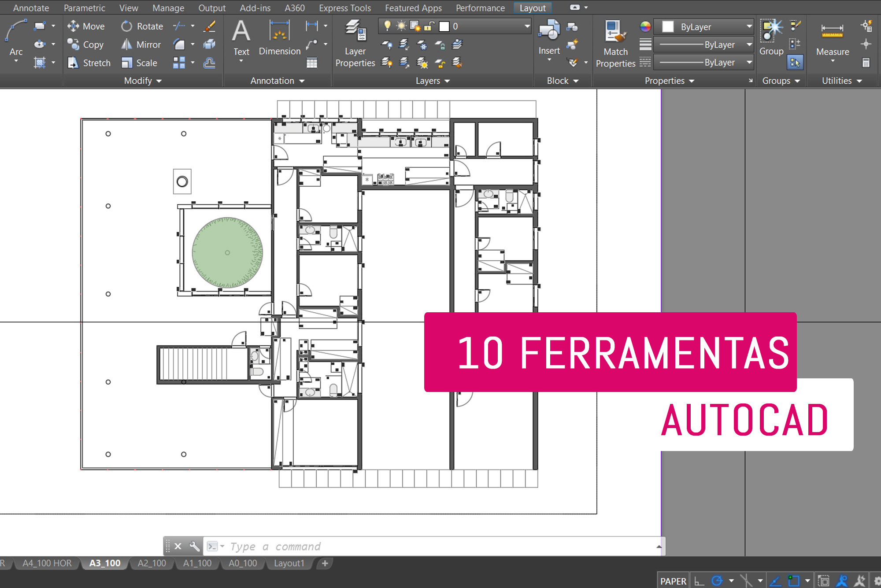Toggle PAPER/MODEL space button
The height and width of the screenshot is (588, 881).
tap(673, 581)
